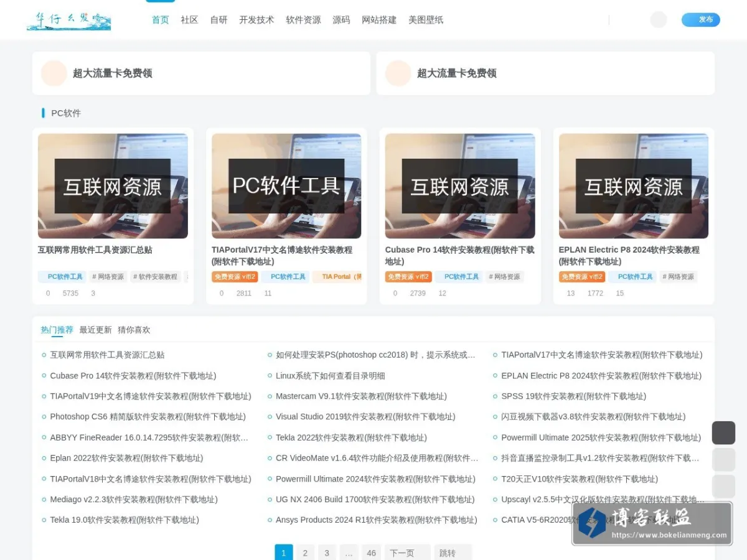
Task: Open the site logo in the header
Action: tap(68, 19)
